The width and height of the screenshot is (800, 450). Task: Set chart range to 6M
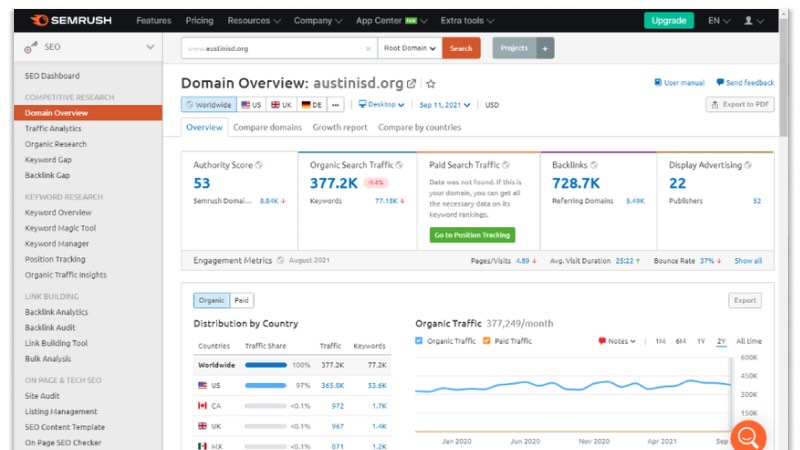click(x=681, y=341)
